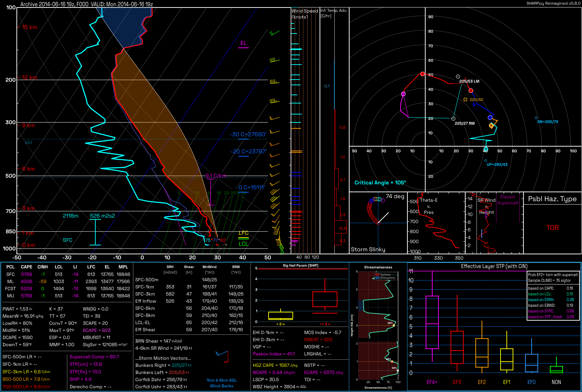
Task: Click the Anticyclonic blue legend swatch
Action: (x=377, y=278)
